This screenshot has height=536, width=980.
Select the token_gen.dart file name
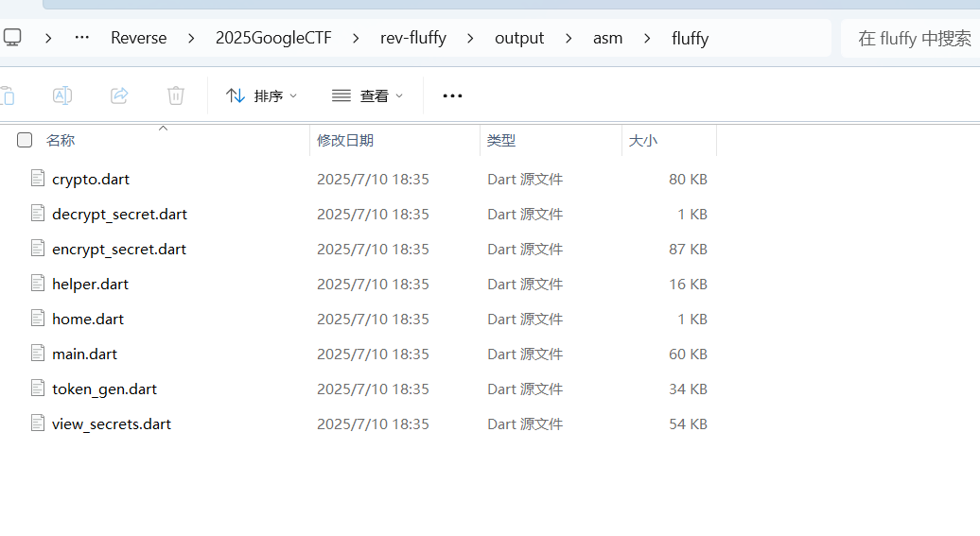[104, 389]
